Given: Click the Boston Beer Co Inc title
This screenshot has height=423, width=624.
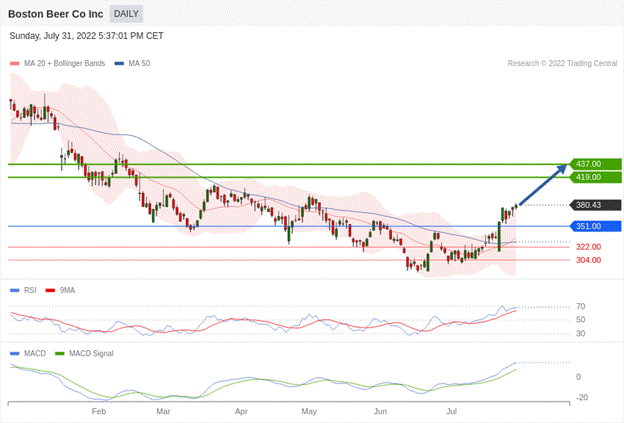Looking at the screenshot, I should (56, 14).
